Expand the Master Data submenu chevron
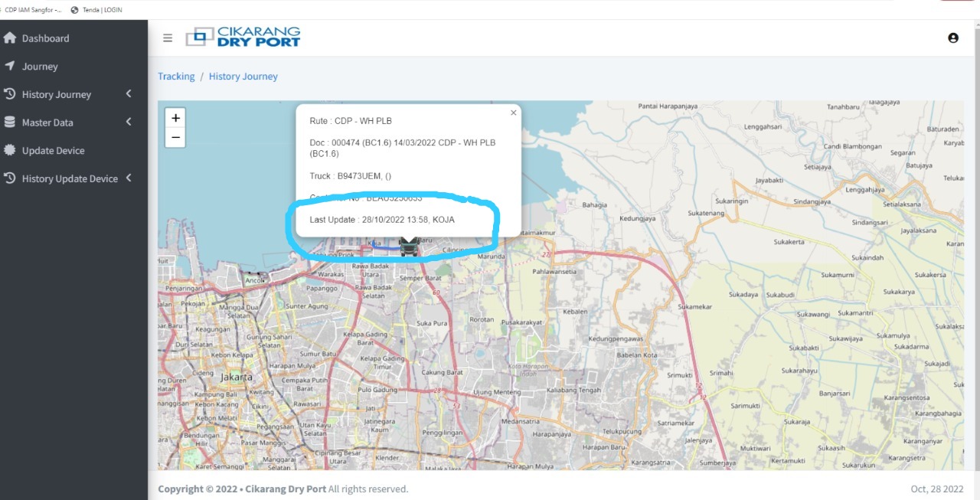Screen dimensions: 980x500 (x=129, y=122)
